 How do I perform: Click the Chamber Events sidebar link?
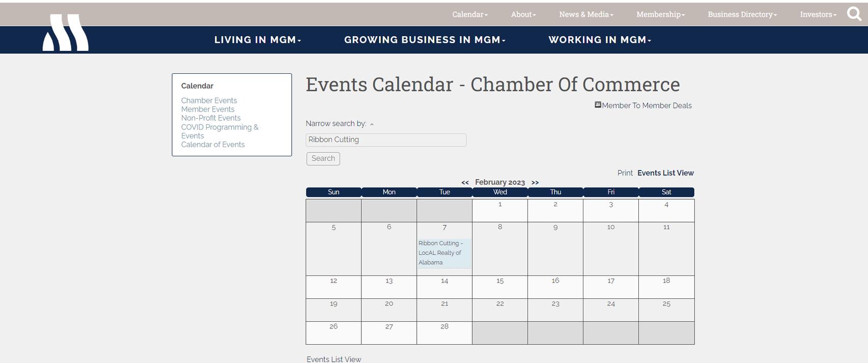pos(209,101)
